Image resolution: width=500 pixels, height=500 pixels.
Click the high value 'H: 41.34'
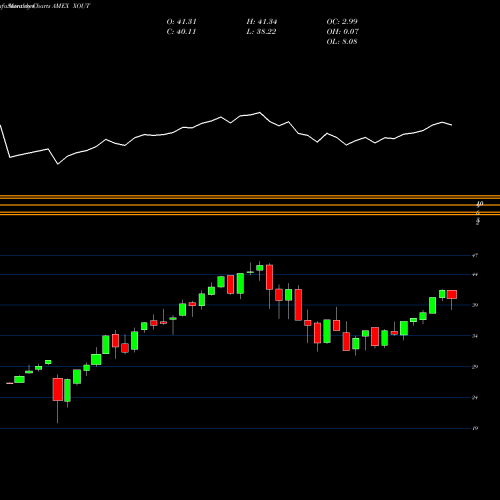point(262,22)
